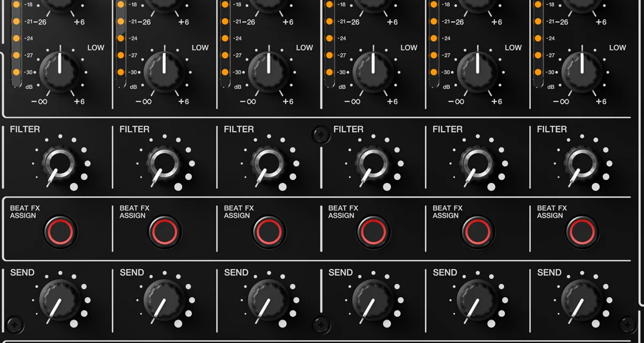Toggle BEAT FX ASSIGN button on channel 1
Image resolution: width=644 pixels, height=343 pixels.
pyautogui.click(x=60, y=232)
